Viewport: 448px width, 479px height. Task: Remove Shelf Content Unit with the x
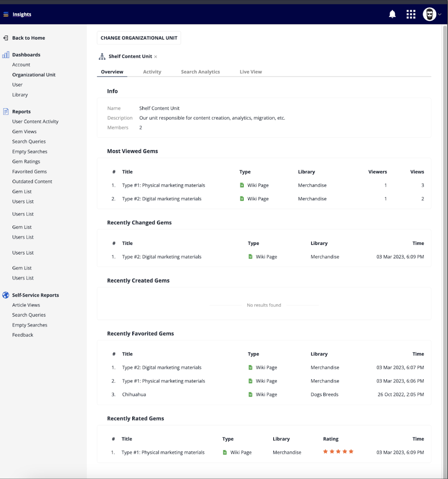(x=155, y=56)
